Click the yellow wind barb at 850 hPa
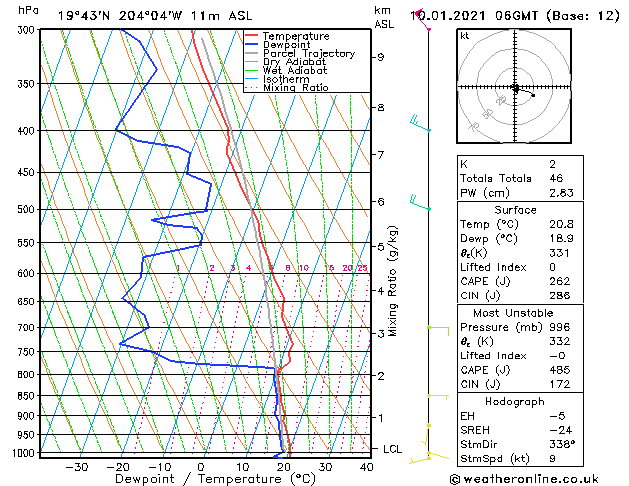629x486 pixels. point(438,397)
